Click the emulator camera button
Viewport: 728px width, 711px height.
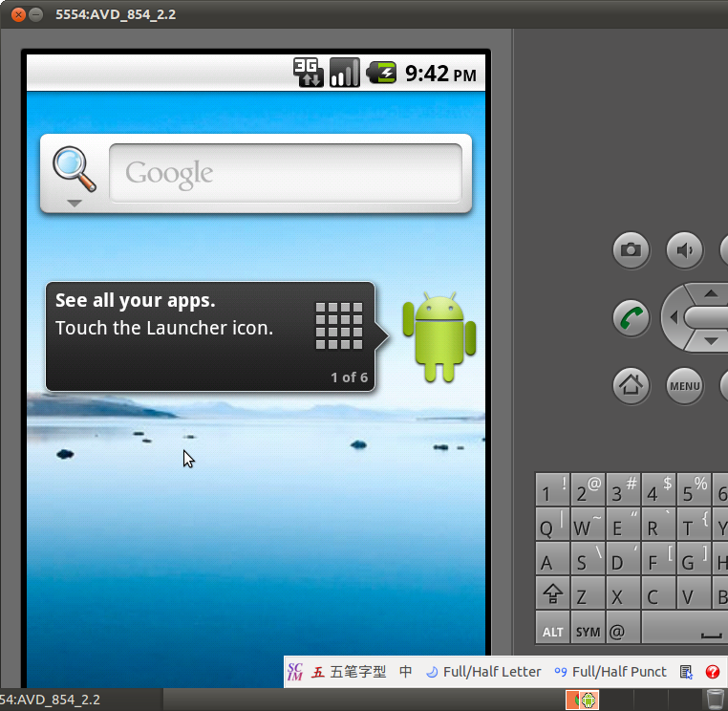click(631, 249)
